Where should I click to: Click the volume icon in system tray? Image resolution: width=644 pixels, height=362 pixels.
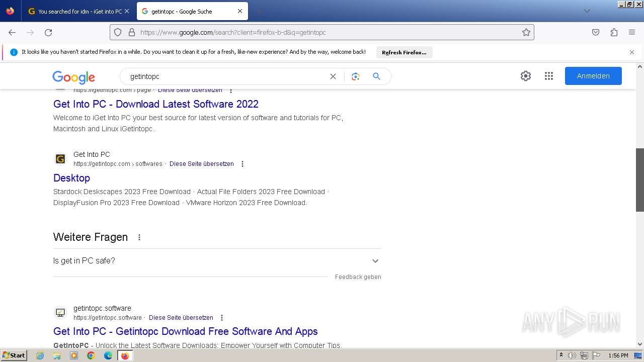(572, 355)
